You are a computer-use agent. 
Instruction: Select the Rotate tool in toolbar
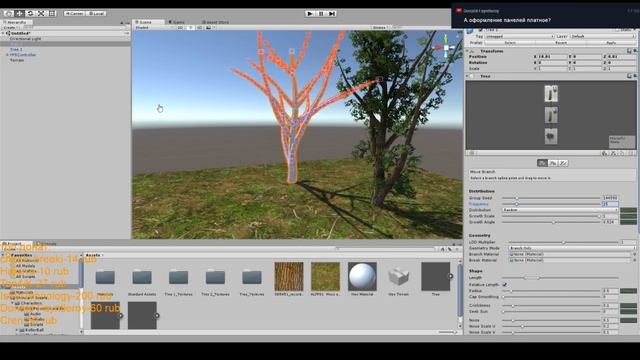click(x=30, y=13)
